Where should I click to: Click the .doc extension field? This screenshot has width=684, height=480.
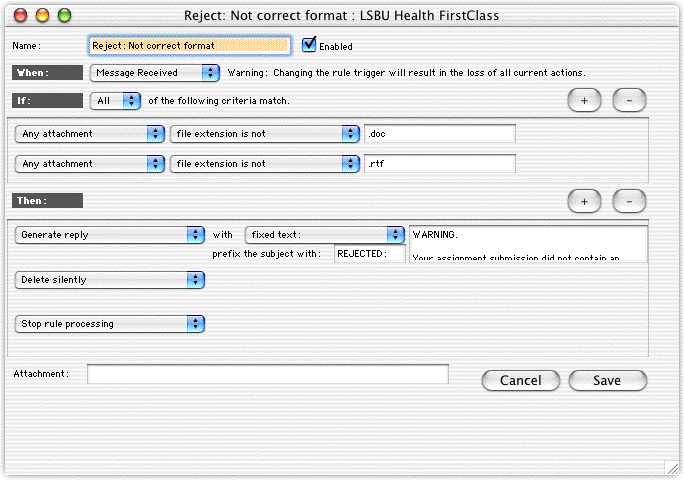click(440, 134)
